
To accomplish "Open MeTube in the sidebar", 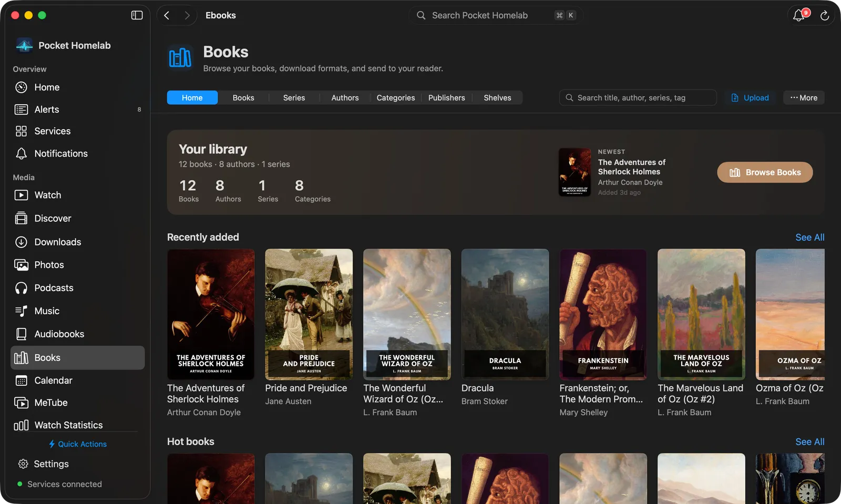I will [x=77, y=403].
